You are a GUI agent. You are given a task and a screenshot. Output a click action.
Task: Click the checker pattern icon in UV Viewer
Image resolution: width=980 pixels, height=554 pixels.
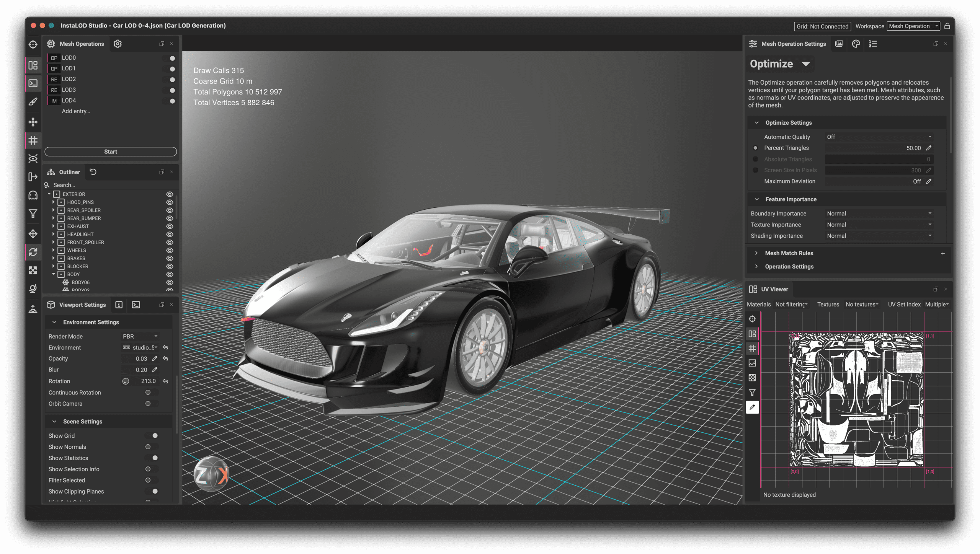tap(752, 378)
